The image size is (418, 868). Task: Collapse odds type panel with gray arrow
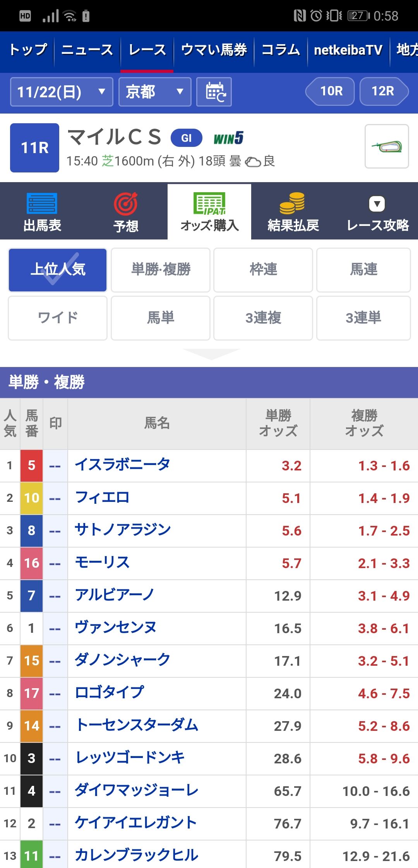(x=211, y=353)
